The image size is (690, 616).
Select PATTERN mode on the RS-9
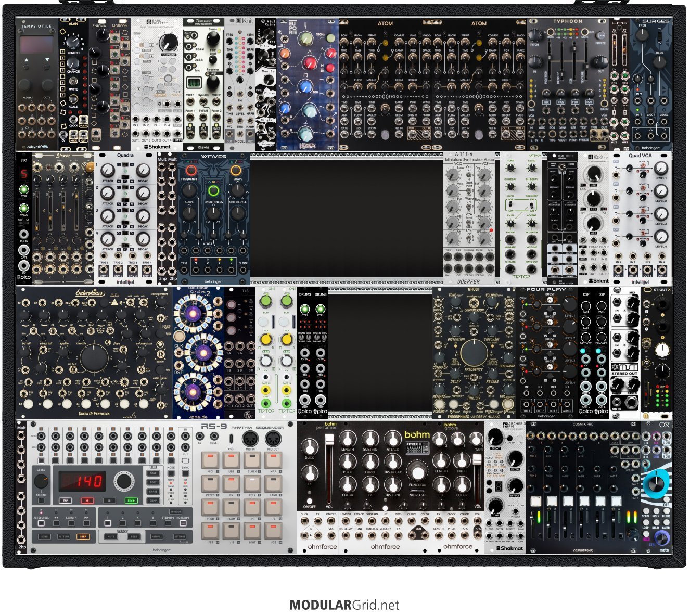[64, 536]
